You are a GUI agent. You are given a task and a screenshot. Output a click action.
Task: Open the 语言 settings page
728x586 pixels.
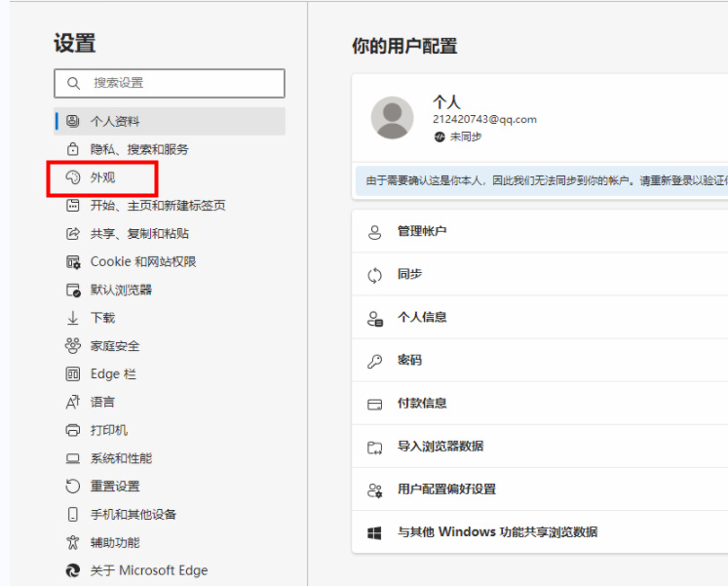pyautogui.click(x=170, y=402)
